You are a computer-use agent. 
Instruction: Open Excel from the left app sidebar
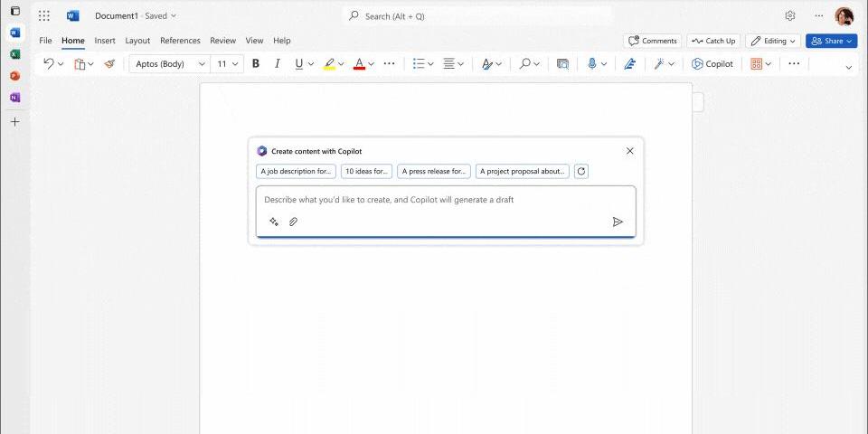[14, 54]
